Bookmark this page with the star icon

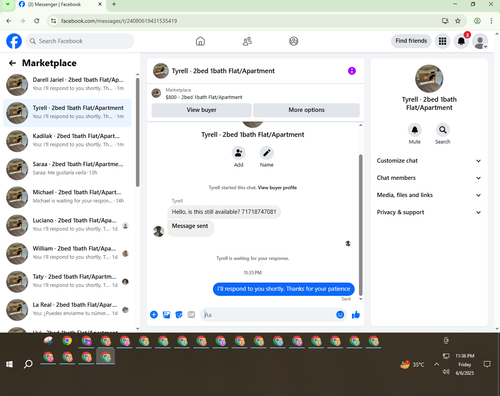(x=458, y=21)
